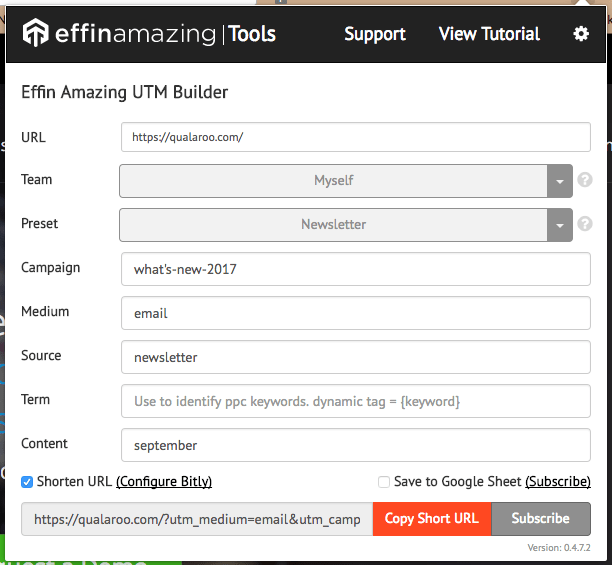The width and height of the screenshot is (612, 565).
Task: Enable Save to Google Sheet checkbox
Action: tap(384, 482)
